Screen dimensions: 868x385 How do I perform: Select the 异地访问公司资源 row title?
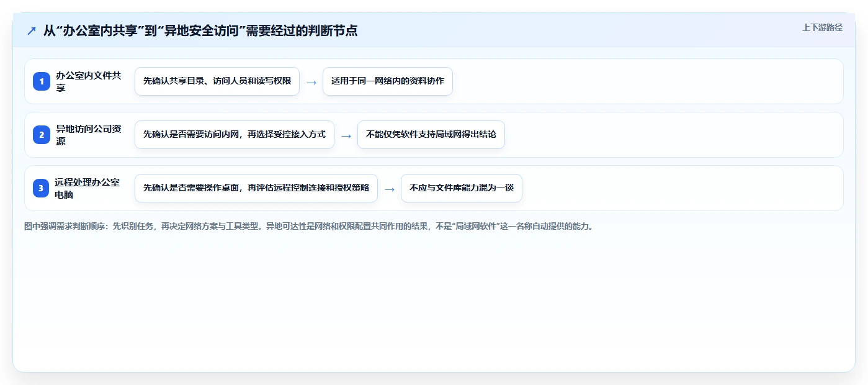89,135
